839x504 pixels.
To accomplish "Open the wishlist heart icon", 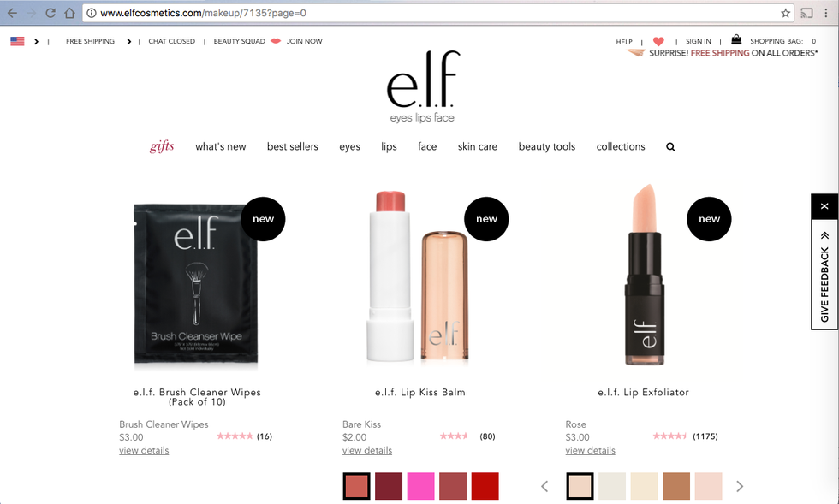I will click(658, 41).
